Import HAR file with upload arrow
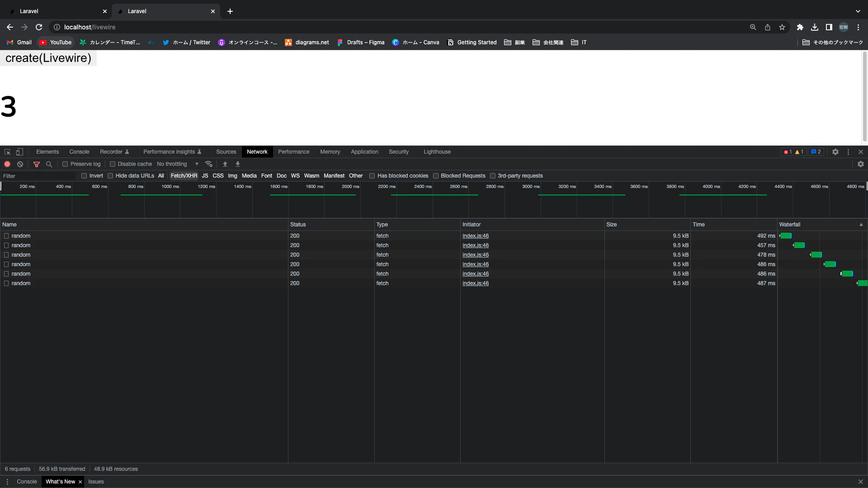 pos(225,164)
